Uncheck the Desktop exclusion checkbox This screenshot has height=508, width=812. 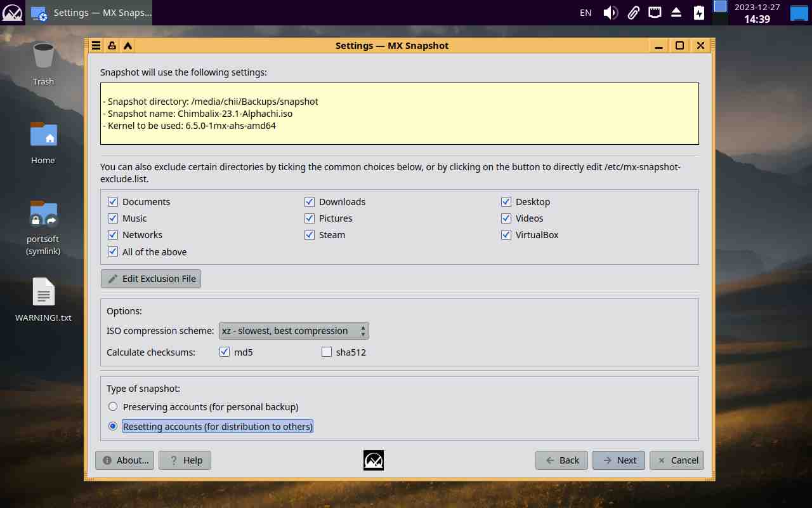[x=506, y=202]
